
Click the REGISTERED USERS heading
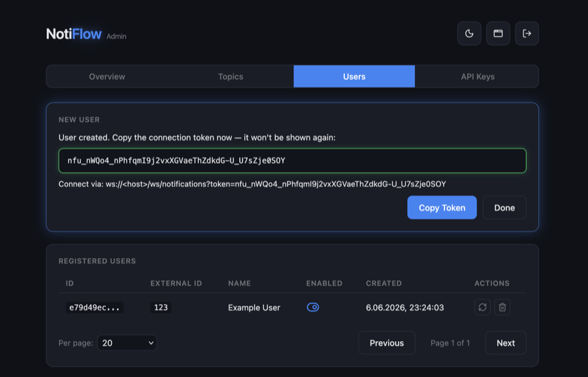pyautogui.click(x=97, y=261)
